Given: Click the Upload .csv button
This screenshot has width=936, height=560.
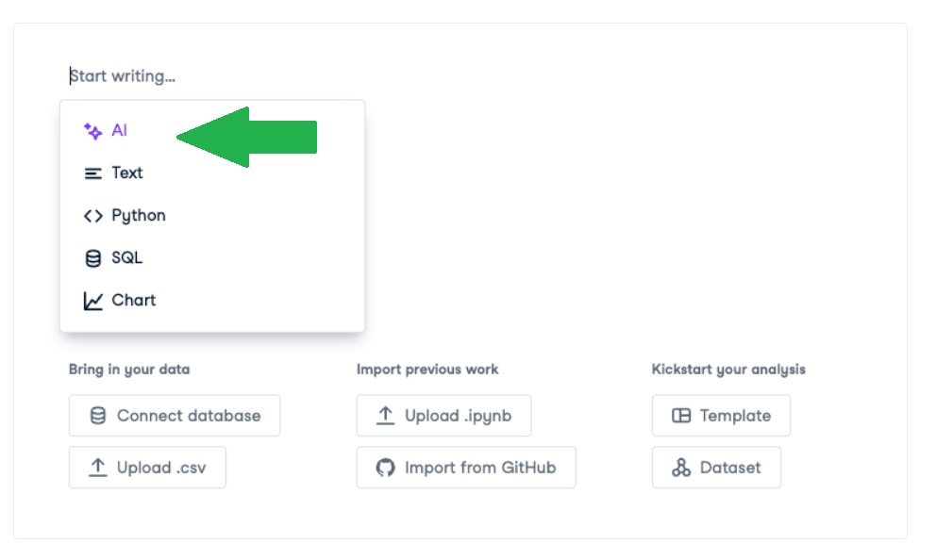Looking at the screenshot, I should 147,468.
